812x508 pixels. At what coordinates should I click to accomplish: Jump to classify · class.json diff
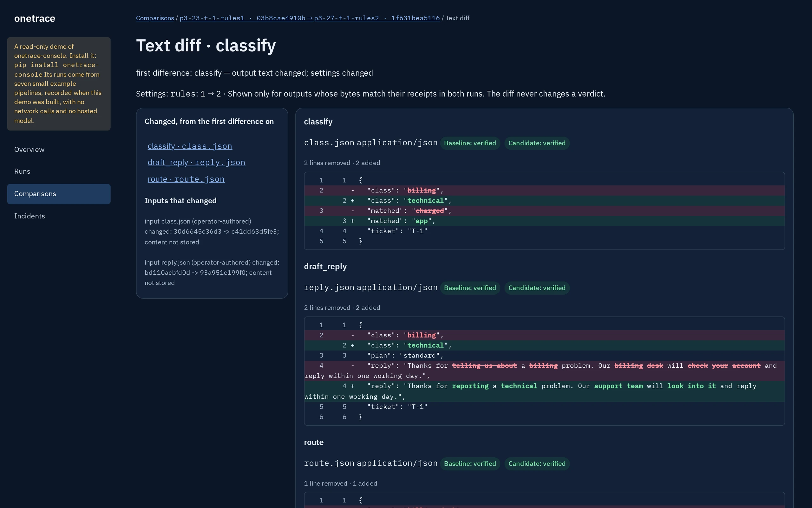pos(190,146)
